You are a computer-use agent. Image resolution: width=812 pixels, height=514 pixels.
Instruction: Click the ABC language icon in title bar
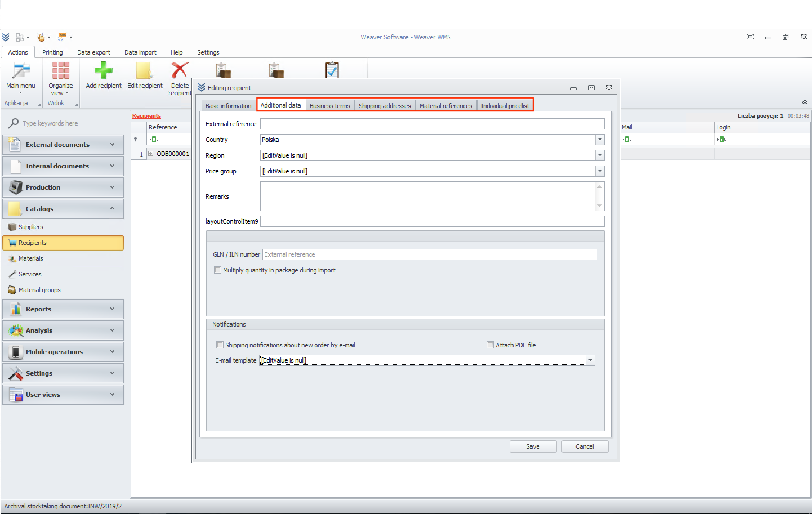[x=63, y=37]
